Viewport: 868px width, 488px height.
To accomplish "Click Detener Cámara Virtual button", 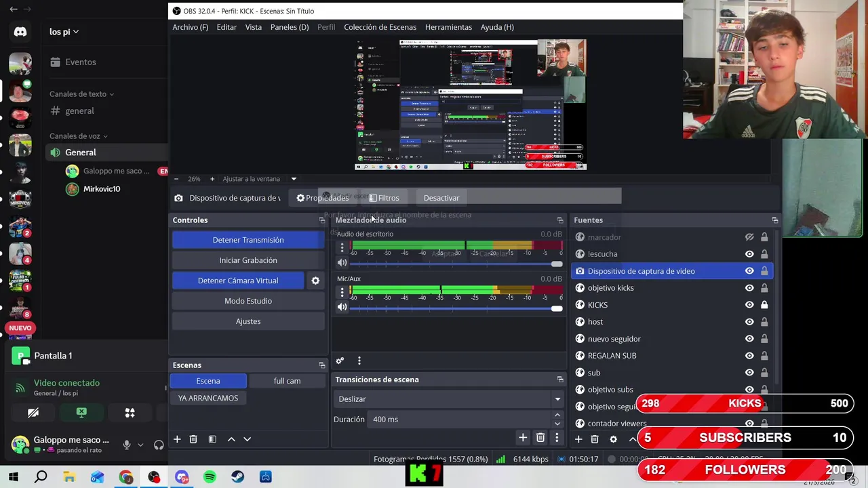I will [238, 281].
